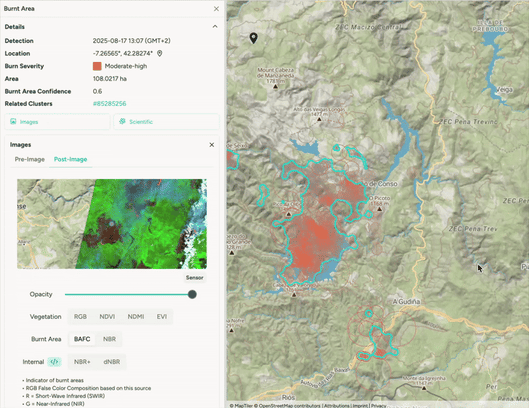Enable the NBR burnt area layer

click(109, 339)
